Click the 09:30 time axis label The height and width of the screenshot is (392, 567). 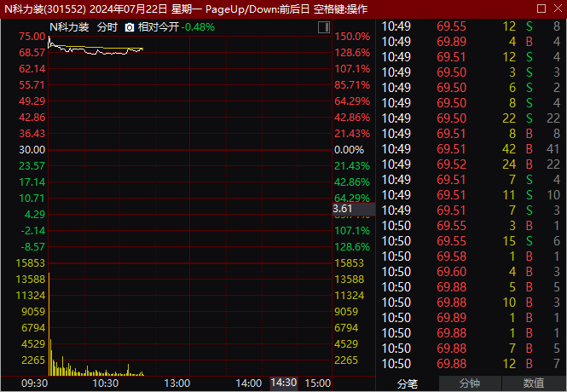pos(34,383)
